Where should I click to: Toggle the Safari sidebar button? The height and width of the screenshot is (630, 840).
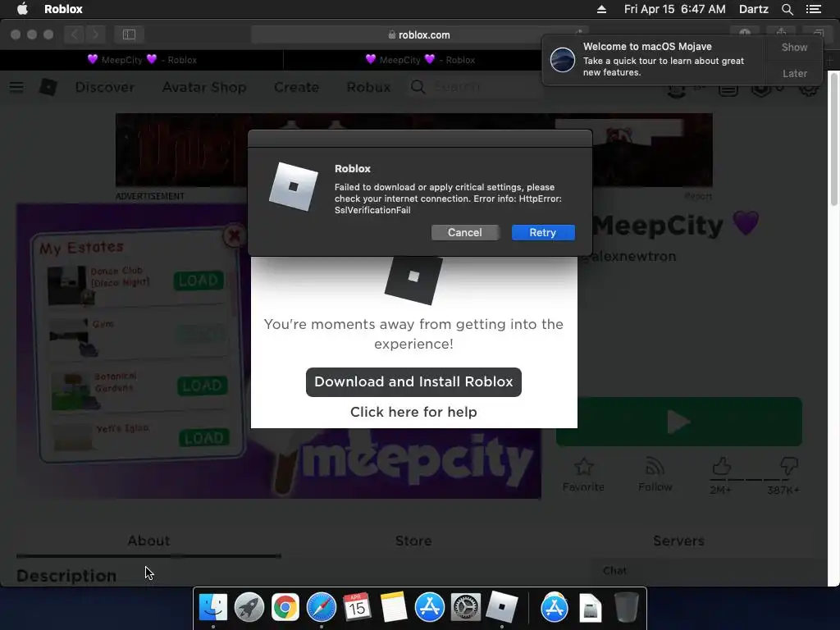129,34
